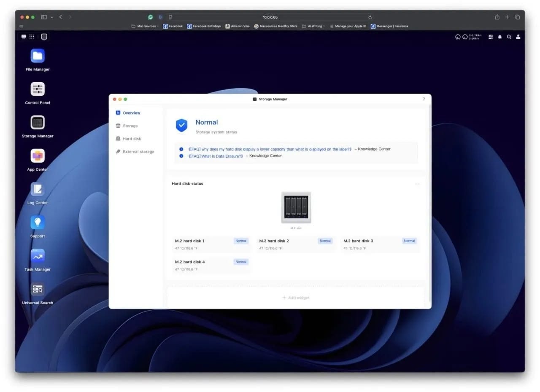
Task: Open the NAS task list icon beside the bell
Action: click(491, 37)
